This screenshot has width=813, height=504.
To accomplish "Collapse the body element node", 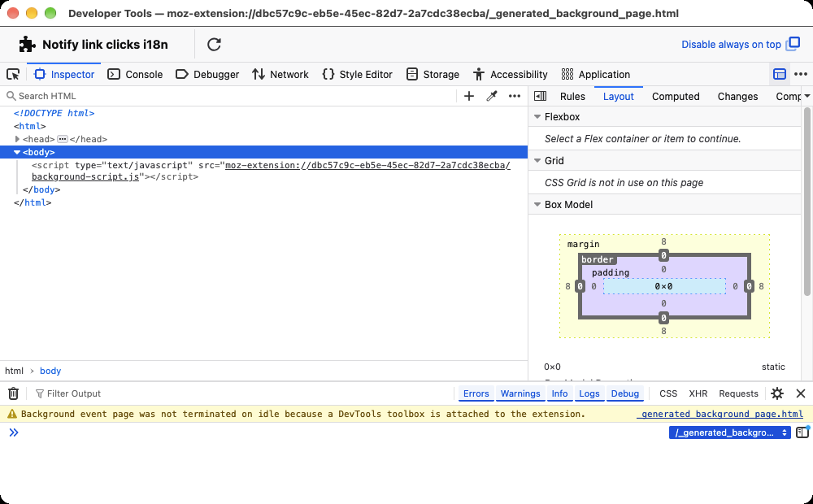I will tap(17, 152).
